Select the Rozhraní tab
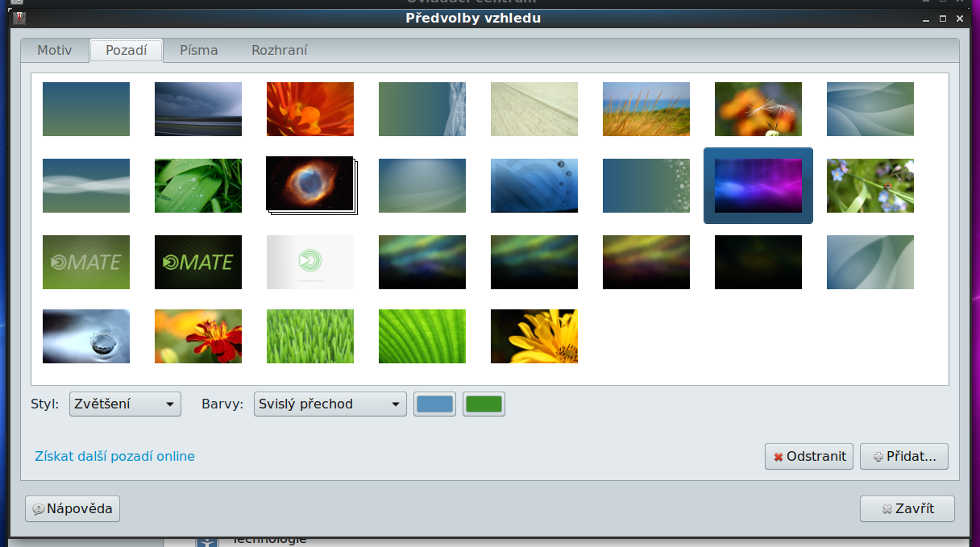The height and width of the screenshot is (547, 980). (279, 50)
